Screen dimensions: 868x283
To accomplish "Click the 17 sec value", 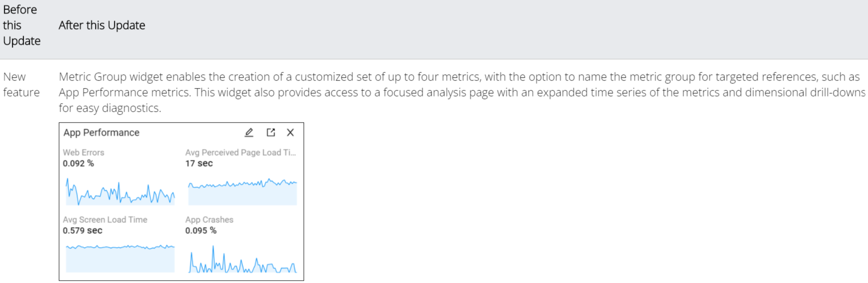I will point(199,163).
